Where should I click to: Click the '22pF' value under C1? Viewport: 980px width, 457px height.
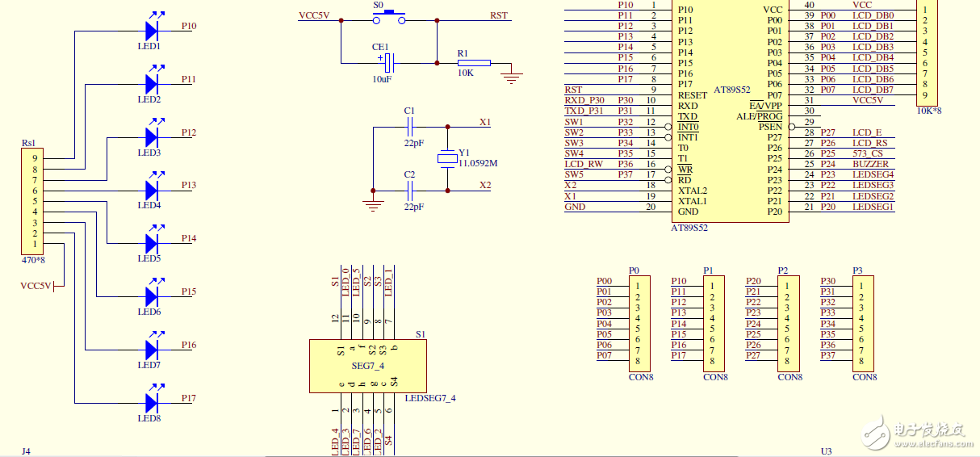[x=413, y=142]
